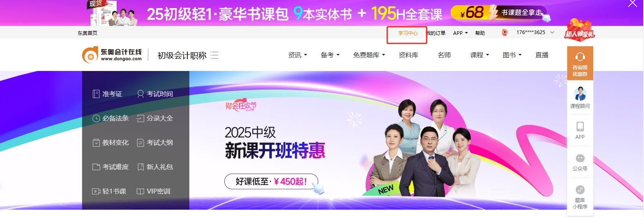Image resolution: width=644 pixels, height=217 pixels.
Task: Click the 课程顾问 avatar icon
Action: coord(580,94)
